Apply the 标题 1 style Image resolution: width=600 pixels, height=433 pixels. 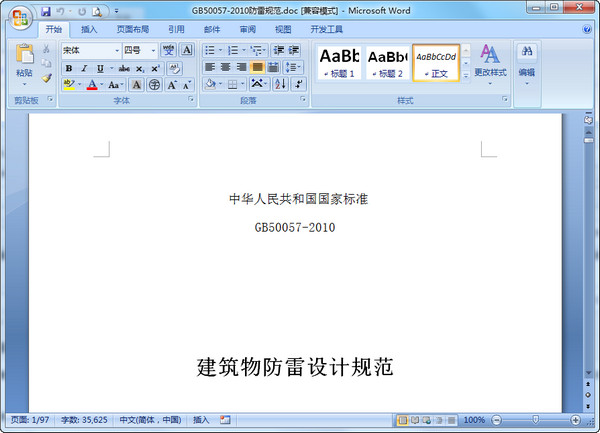point(339,63)
